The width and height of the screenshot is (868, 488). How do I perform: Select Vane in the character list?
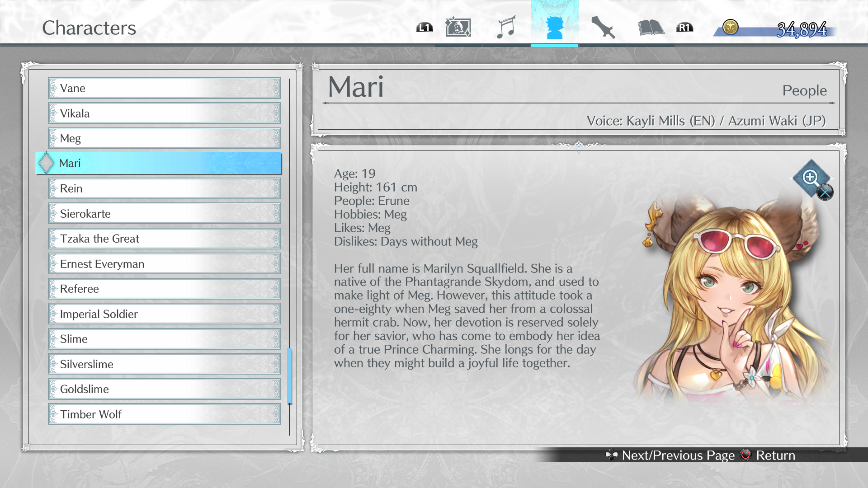[x=164, y=88]
